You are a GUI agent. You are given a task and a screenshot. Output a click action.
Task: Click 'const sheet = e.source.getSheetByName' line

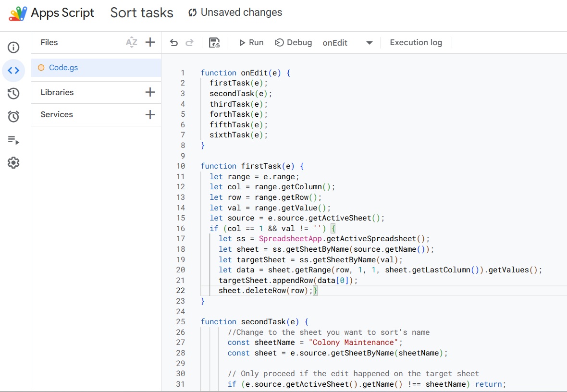[x=338, y=353]
